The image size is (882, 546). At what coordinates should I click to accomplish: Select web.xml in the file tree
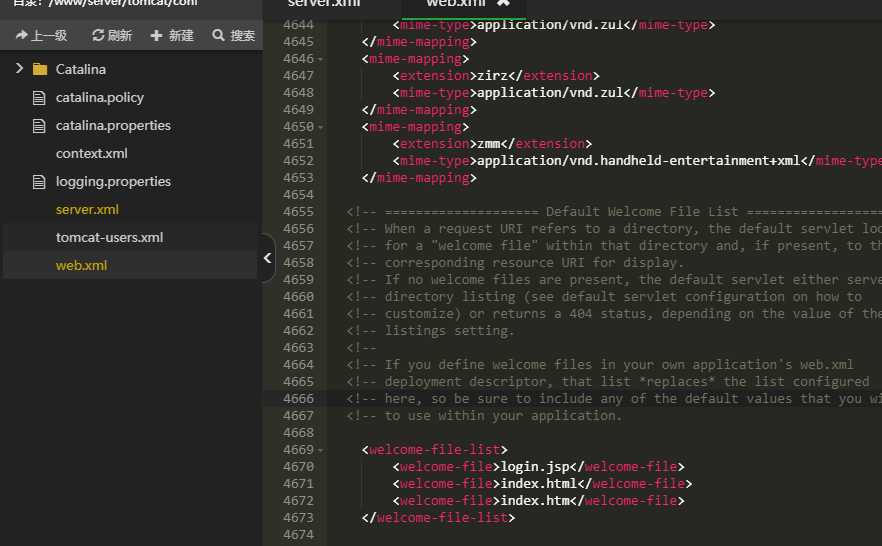81,265
